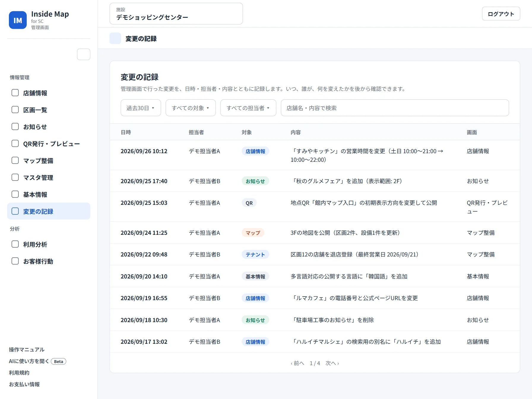Focus the 店舗名・内容で検索 search field
Image resolution: width=532 pixels, height=399 pixels.
[x=395, y=108]
